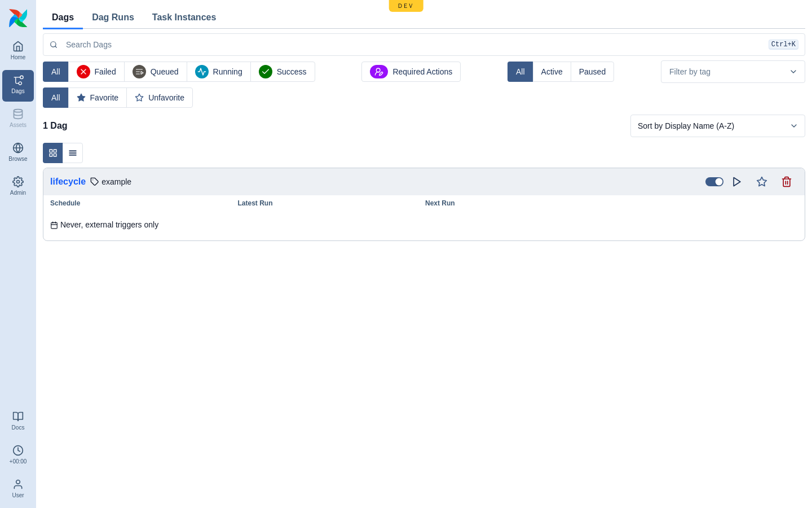Click the Next Run column label

tap(440, 203)
